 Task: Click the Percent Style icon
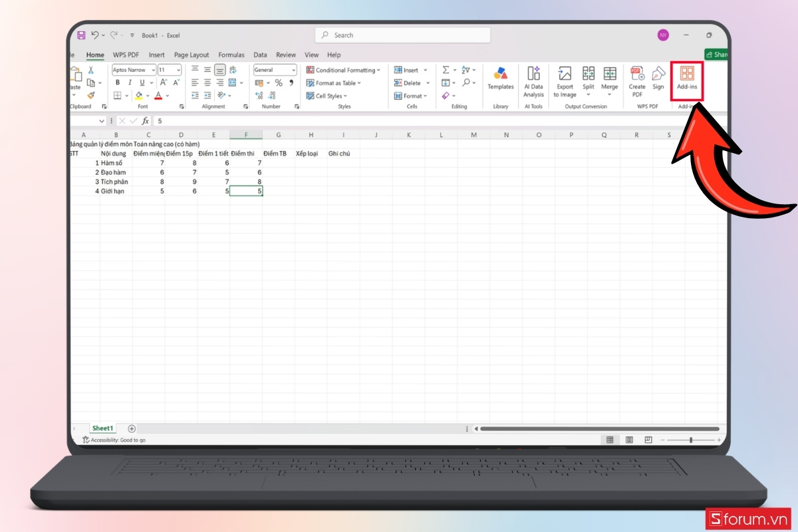pos(279,82)
